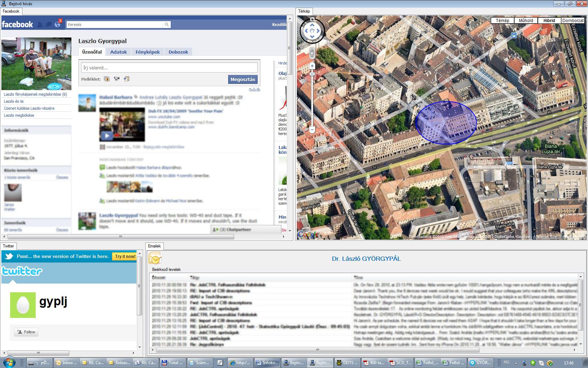
Task: Select the Térkép panel tab
Action: coord(304,11)
